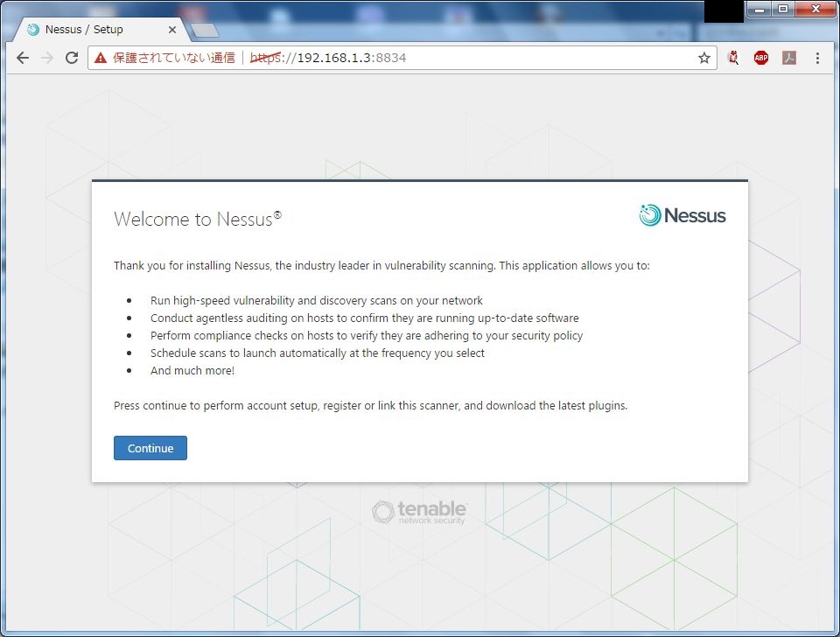Viewport: 840px width, 637px height.
Task: Reload the Nessus setup page
Action: pyautogui.click(x=72, y=58)
